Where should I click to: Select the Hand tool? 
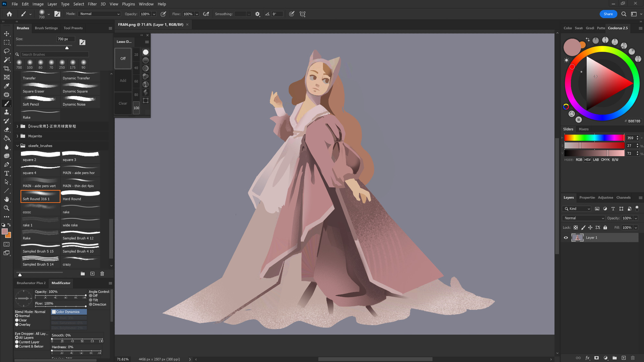(6, 199)
